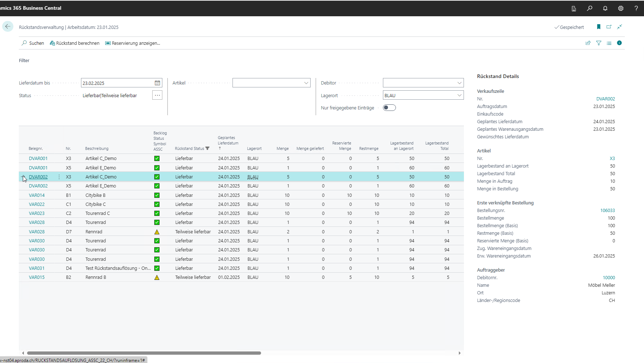Screen dimensions: 644x363
Task: Open Bestellungsnr. 106033 link
Action: pos(607,211)
